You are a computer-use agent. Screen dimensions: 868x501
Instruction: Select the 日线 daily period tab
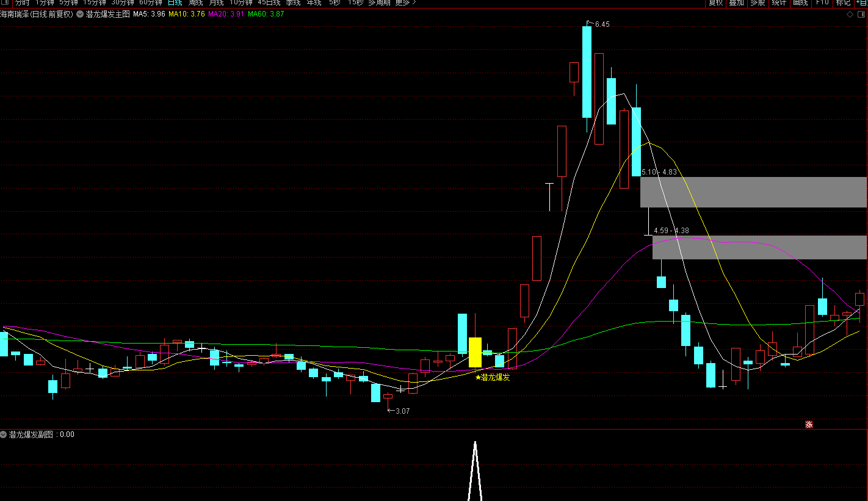coord(175,2)
